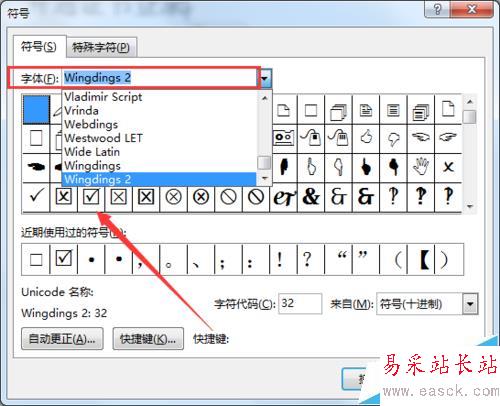Click the 字符代码 character code field

pyautogui.click(x=300, y=304)
